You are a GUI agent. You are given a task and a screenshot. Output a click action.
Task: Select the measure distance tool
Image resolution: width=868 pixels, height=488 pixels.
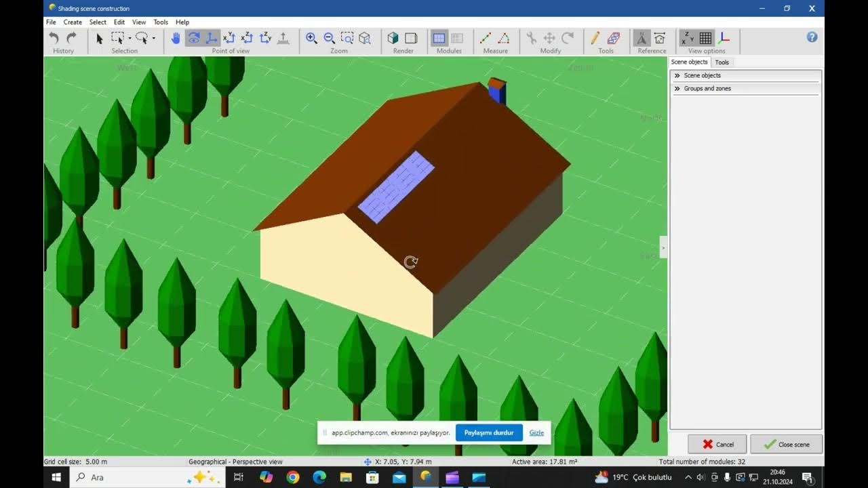click(486, 39)
